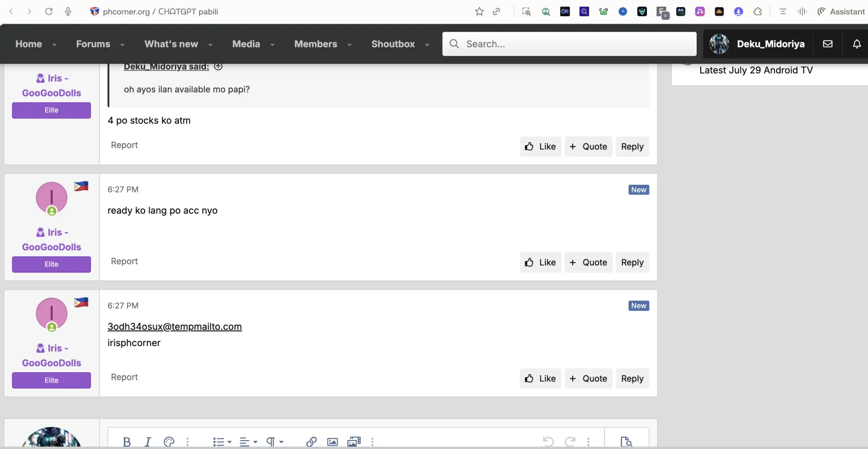Open the notifications bell
The image size is (868, 449).
click(x=857, y=44)
